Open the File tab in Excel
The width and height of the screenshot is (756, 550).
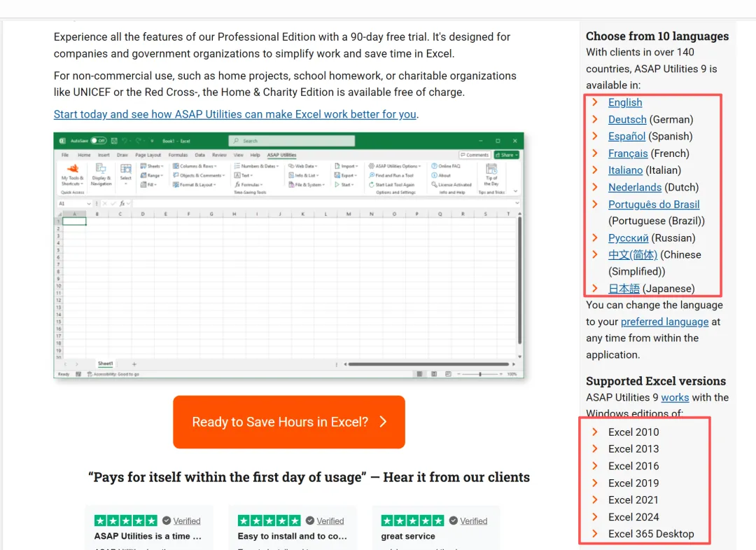click(x=65, y=155)
